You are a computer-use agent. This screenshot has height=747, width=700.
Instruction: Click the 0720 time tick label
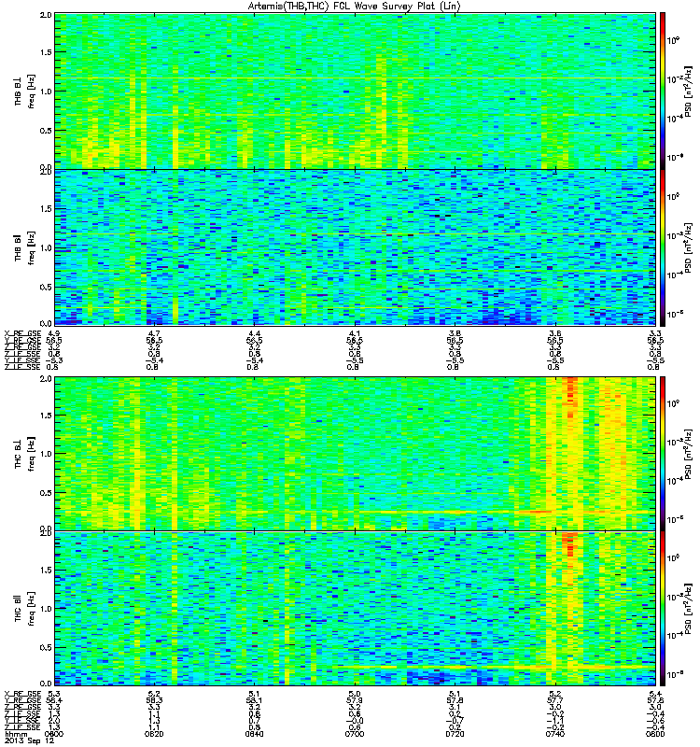tap(455, 734)
